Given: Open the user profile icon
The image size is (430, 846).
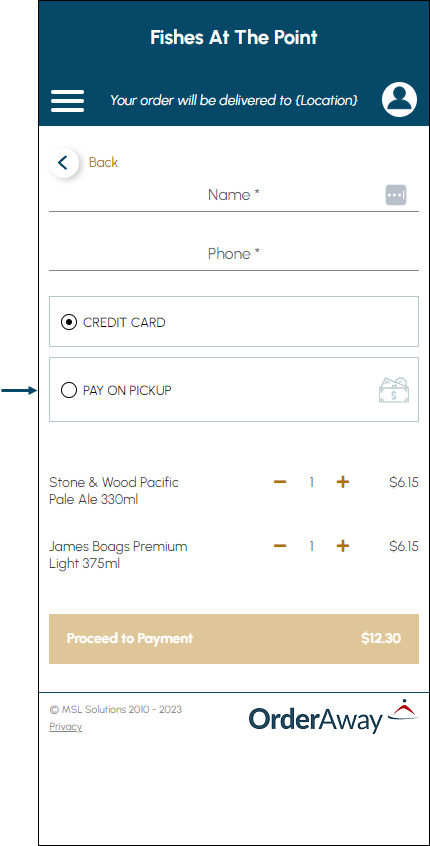Looking at the screenshot, I should pyautogui.click(x=399, y=100).
